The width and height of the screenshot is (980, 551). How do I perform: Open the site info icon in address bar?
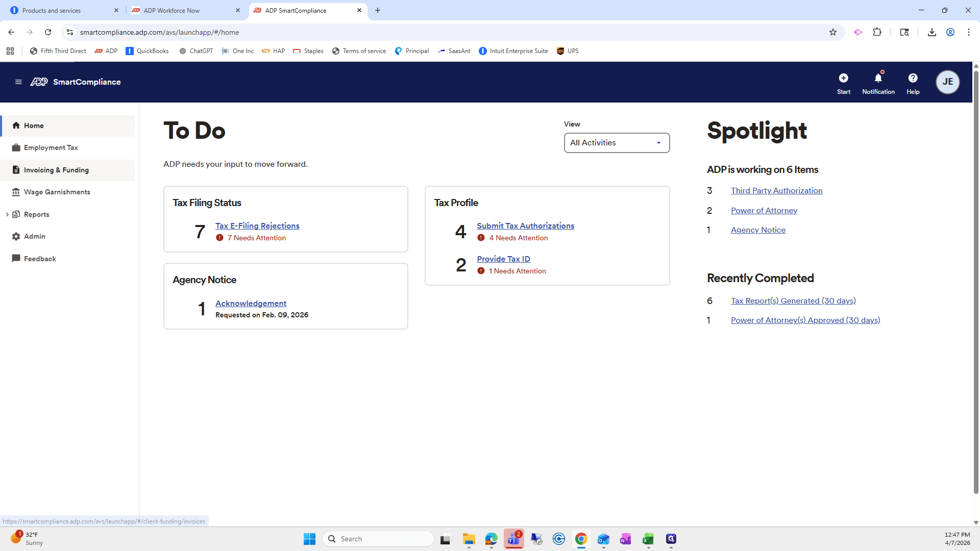pos(70,32)
